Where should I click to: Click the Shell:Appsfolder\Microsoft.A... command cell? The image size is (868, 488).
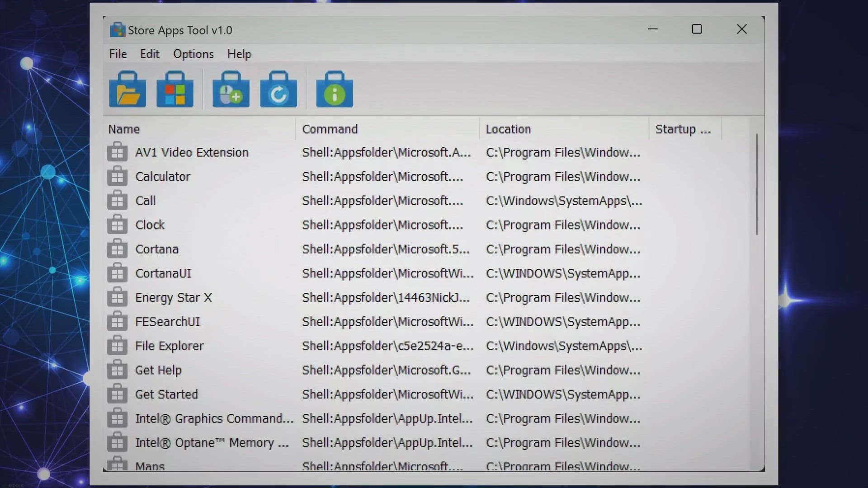(387, 152)
